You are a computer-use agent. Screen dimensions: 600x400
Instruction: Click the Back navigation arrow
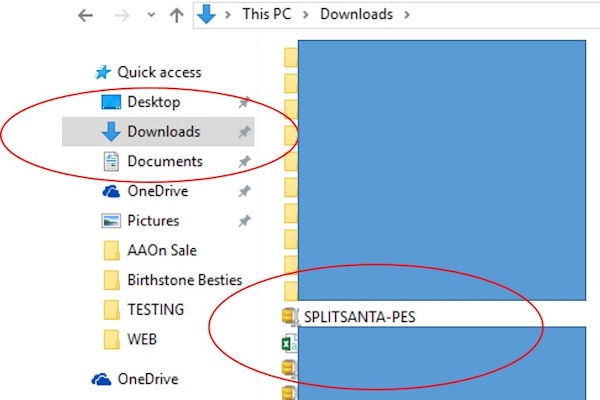pos(85,16)
